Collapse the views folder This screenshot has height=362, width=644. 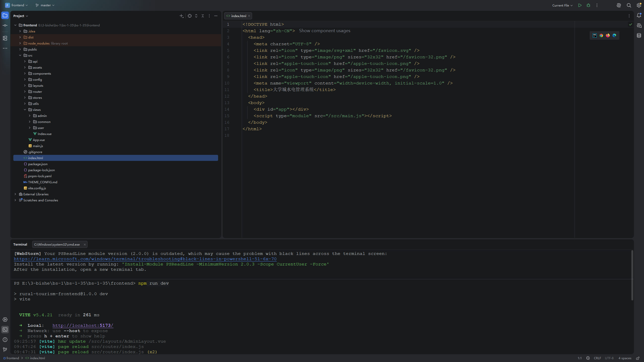pyautogui.click(x=25, y=110)
